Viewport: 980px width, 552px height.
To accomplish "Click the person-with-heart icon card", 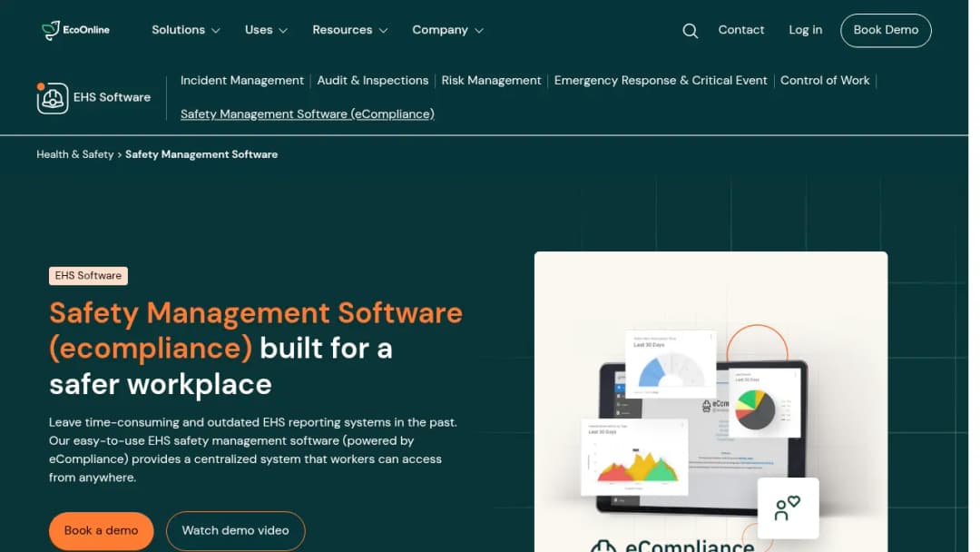I will point(788,508).
